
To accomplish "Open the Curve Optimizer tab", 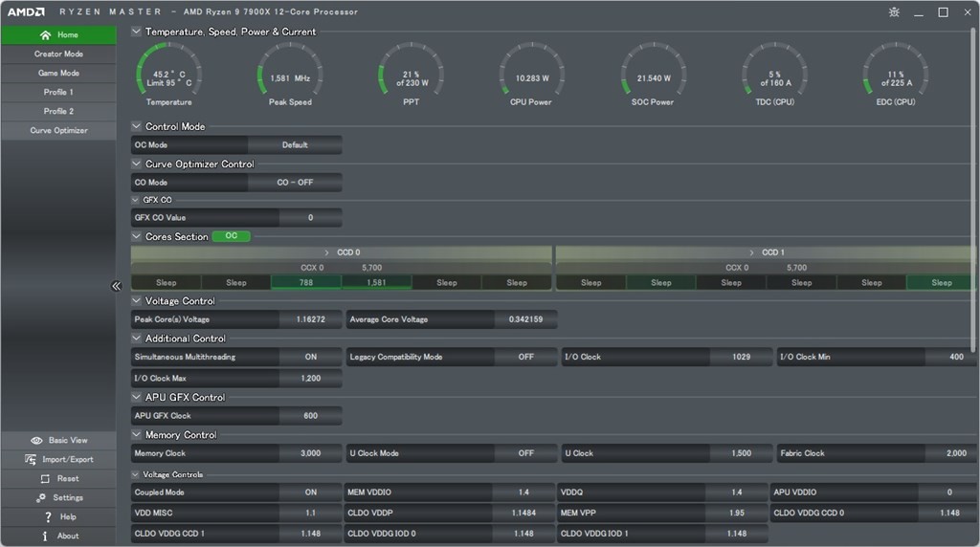I will tap(58, 131).
